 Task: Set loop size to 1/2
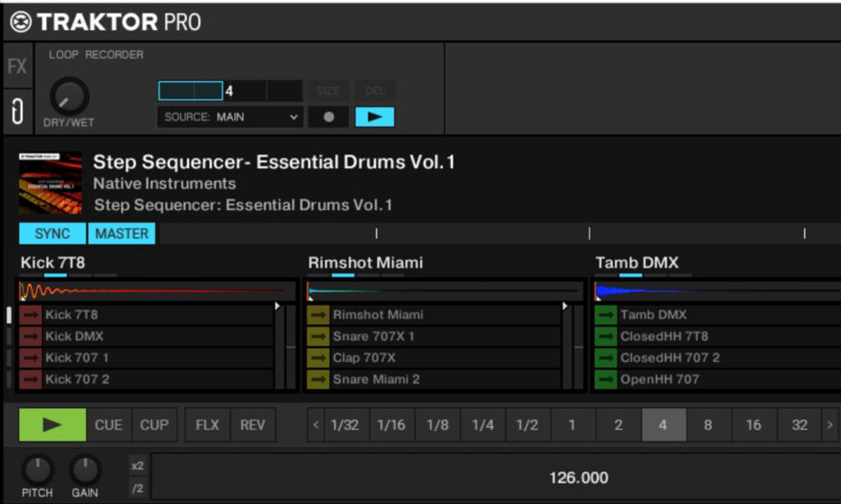click(527, 424)
